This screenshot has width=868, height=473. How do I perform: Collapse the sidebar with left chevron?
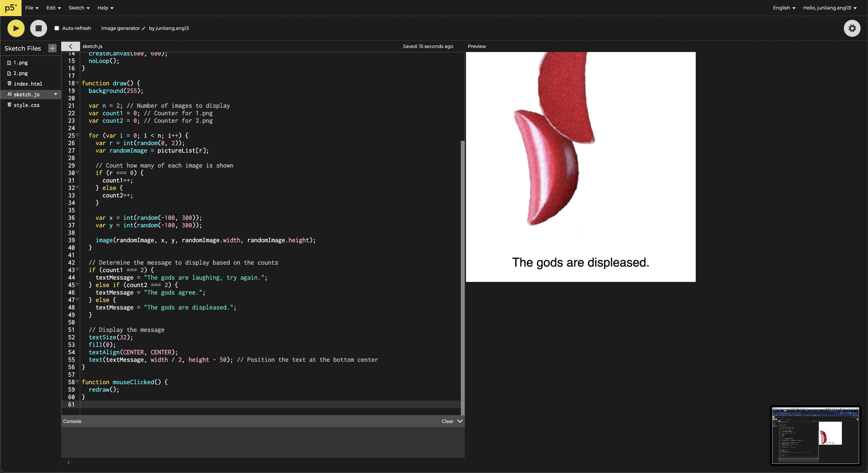coord(70,46)
